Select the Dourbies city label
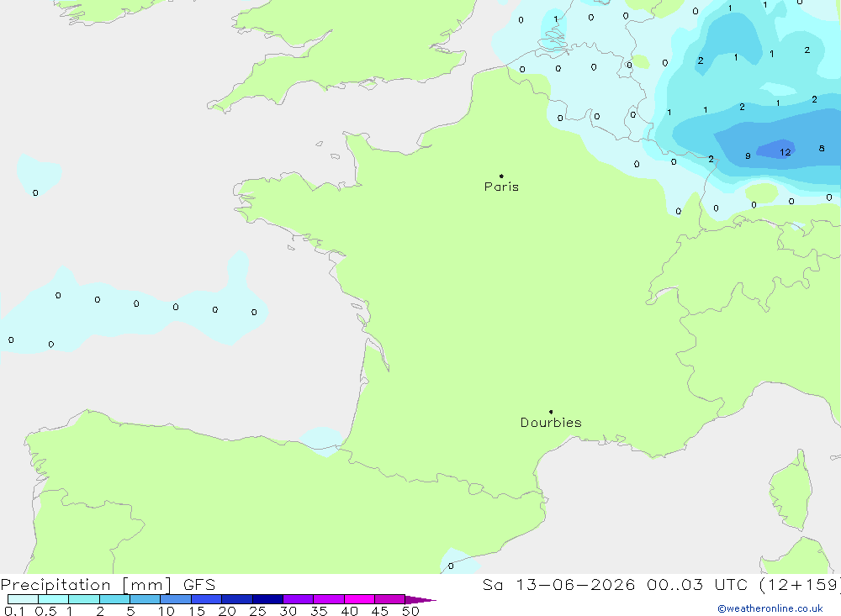This screenshot has height=616, width=841. tap(551, 423)
